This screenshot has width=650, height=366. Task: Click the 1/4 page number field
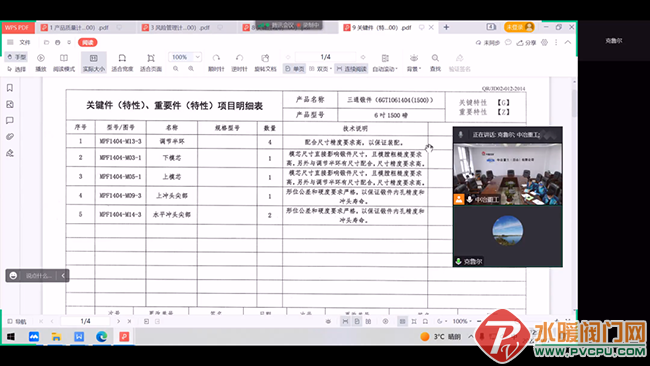pos(325,57)
